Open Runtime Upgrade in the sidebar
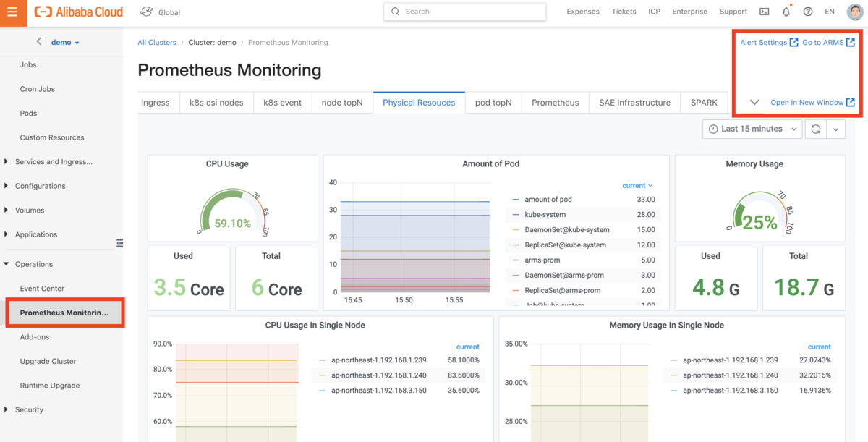The width and height of the screenshot is (868, 442). pyautogui.click(x=50, y=386)
